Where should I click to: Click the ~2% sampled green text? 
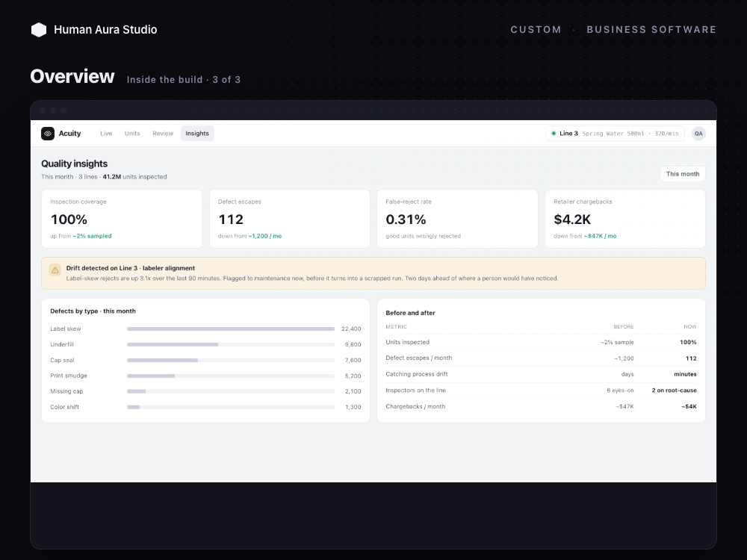[92, 236]
